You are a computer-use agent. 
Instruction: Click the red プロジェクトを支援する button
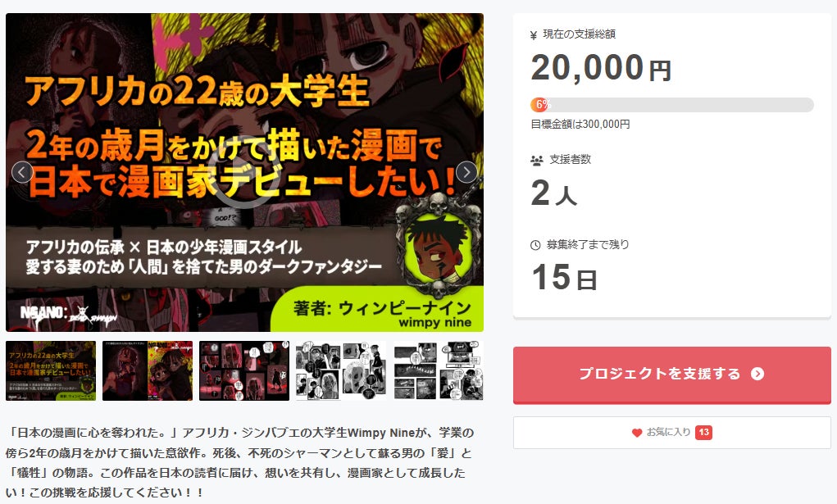tap(671, 375)
